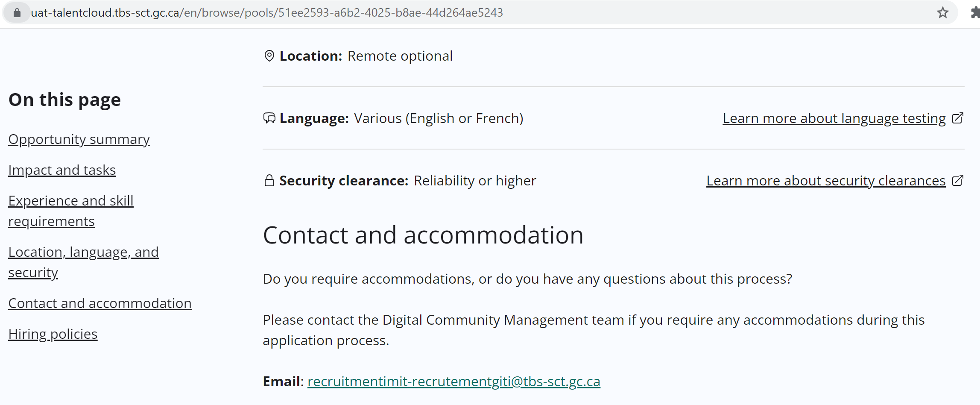Open the Impact and tasks section link

(x=62, y=170)
